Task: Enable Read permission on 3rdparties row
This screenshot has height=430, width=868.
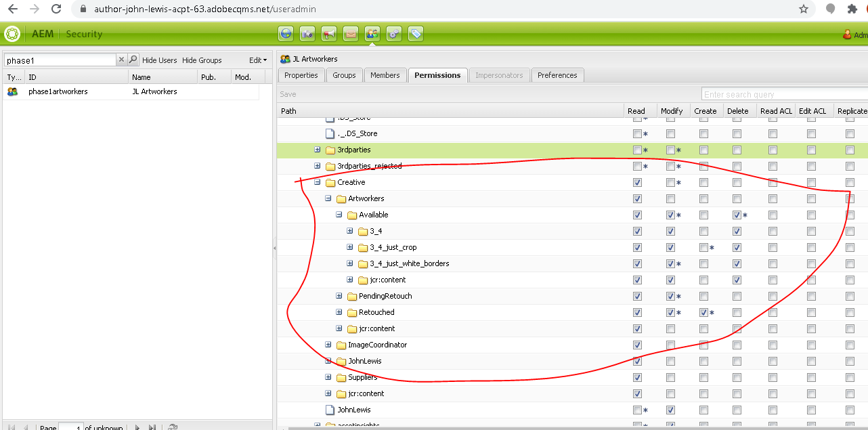Action: click(x=637, y=150)
